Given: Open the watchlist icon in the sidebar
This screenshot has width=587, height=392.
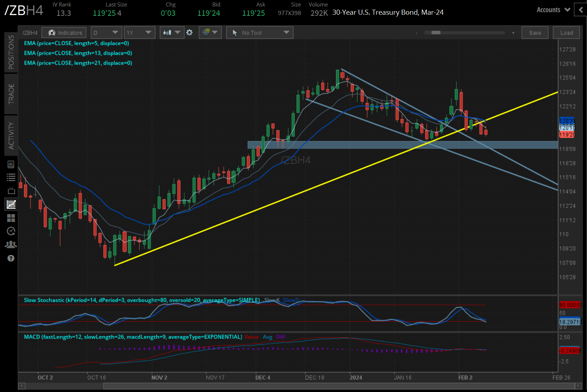Looking at the screenshot, I should (11, 177).
